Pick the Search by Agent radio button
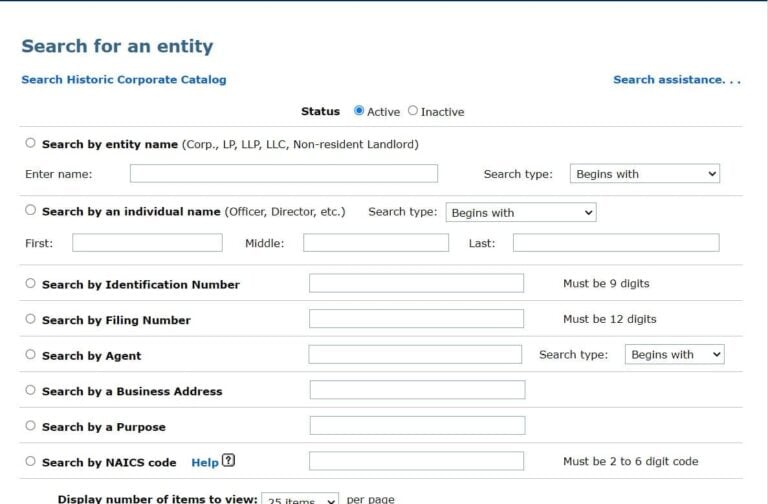768x504 pixels. point(30,354)
